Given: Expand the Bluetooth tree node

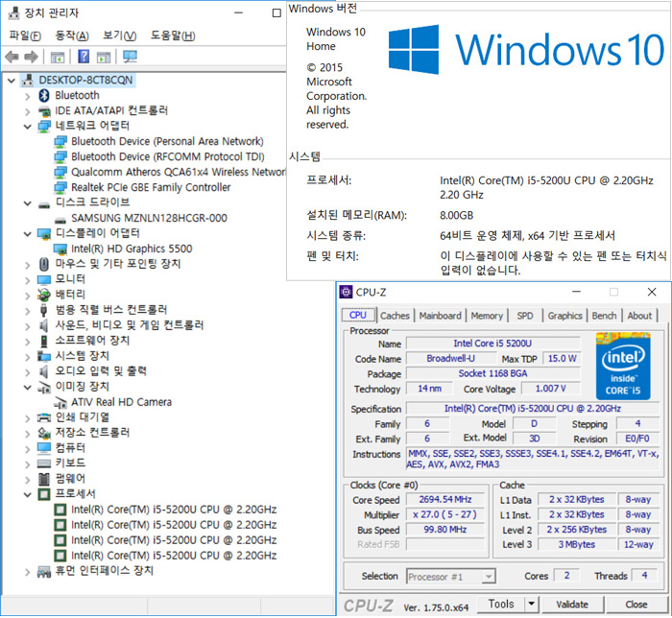Looking at the screenshot, I should pos(28,96).
